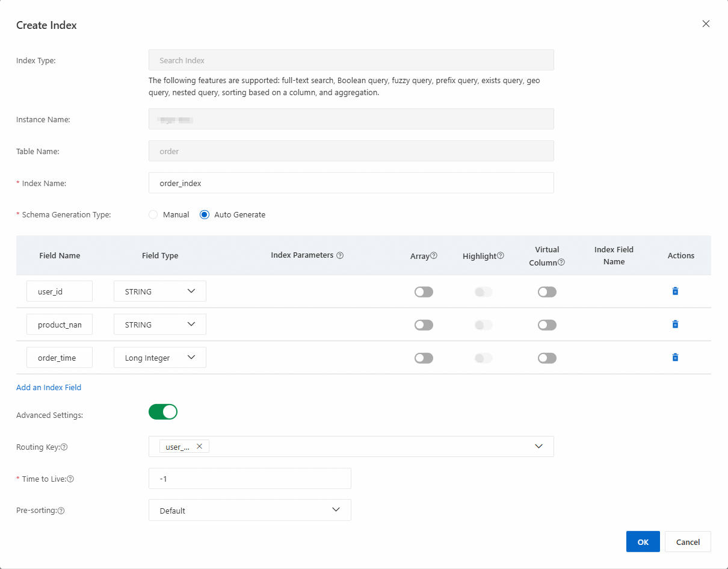This screenshot has width=728, height=569.
Task: Enable Array toggle for user_id field
Action: (x=424, y=292)
